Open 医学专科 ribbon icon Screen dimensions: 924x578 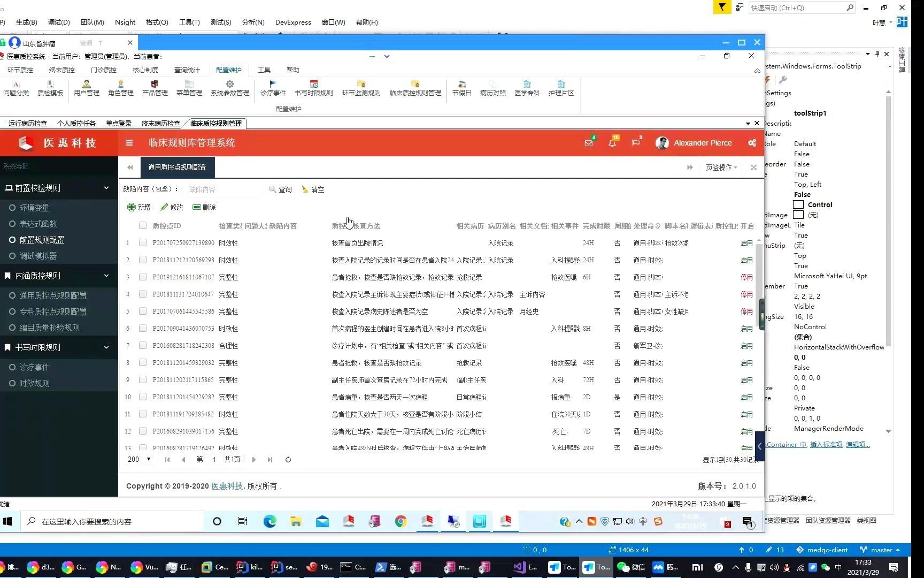[527, 88]
